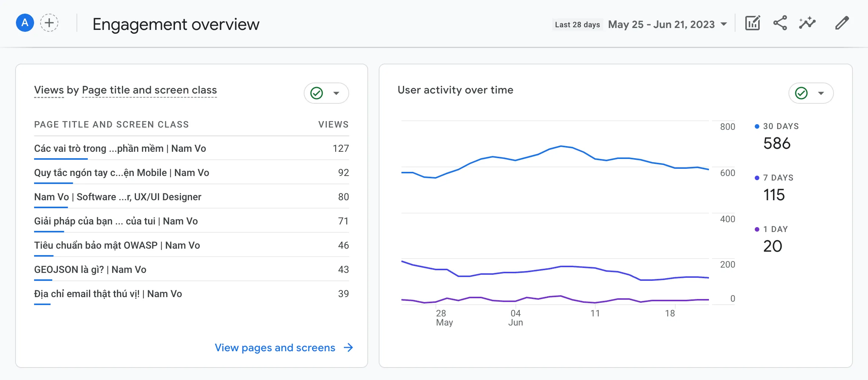Screen dimensions: 868x380
Task: Click the add comparison plus icon
Action: (x=49, y=23)
